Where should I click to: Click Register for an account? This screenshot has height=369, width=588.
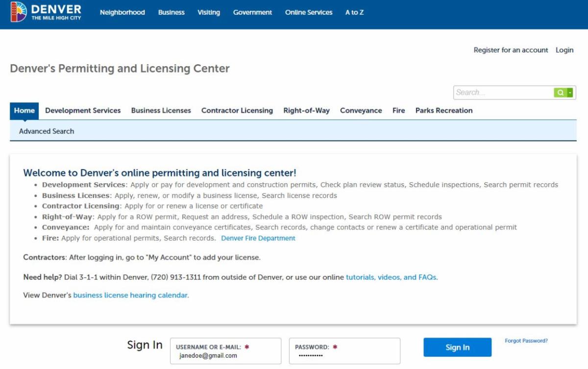(x=511, y=50)
